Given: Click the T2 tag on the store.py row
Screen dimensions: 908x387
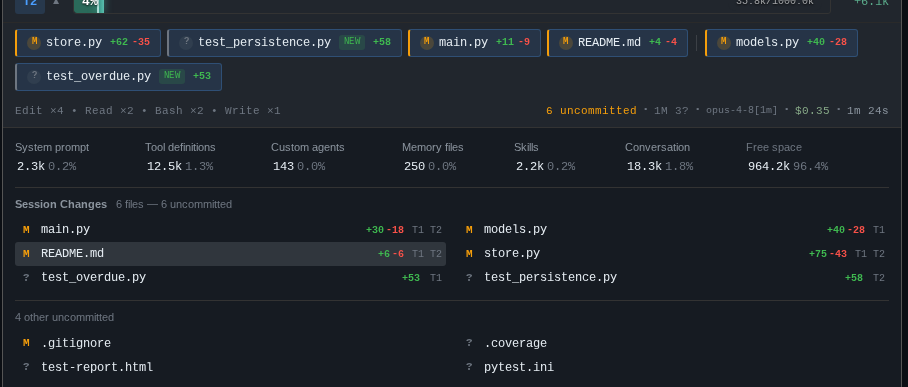Looking at the screenshot, I should click(x=878, y=254).
